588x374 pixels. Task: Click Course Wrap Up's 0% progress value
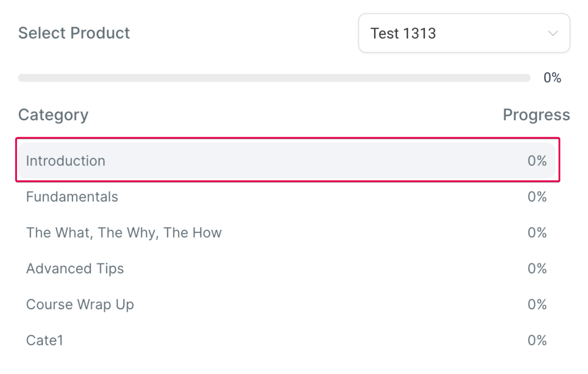click(x=537, y=304)
